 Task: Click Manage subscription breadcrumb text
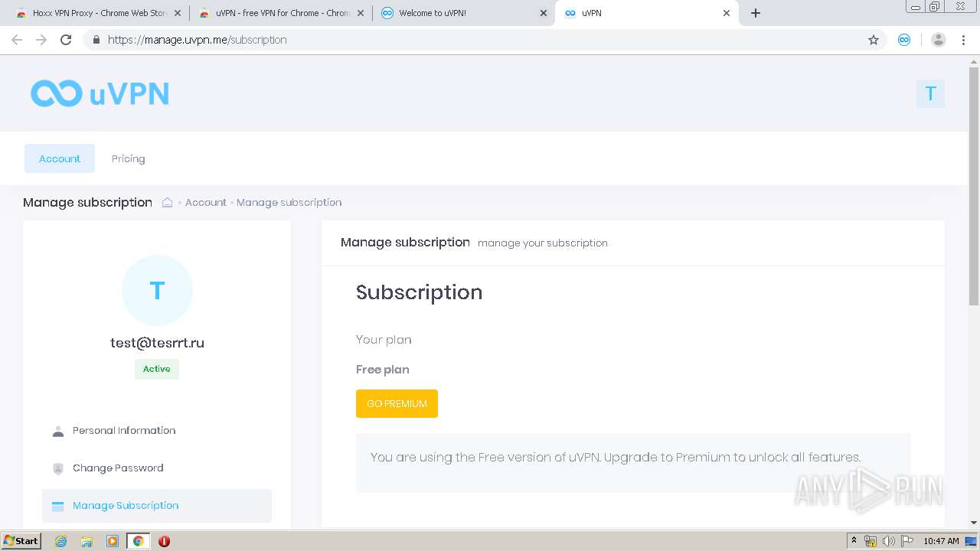click(289, 202)
